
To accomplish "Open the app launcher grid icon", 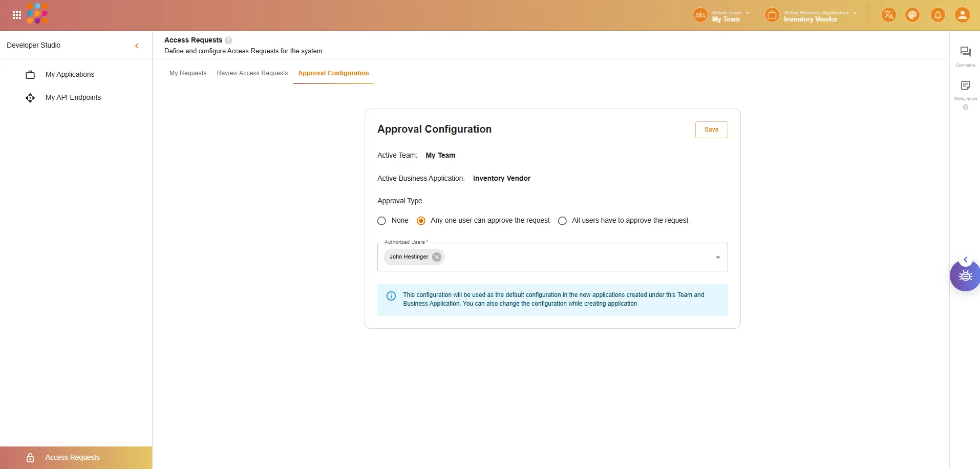I will tap(17, 15).
